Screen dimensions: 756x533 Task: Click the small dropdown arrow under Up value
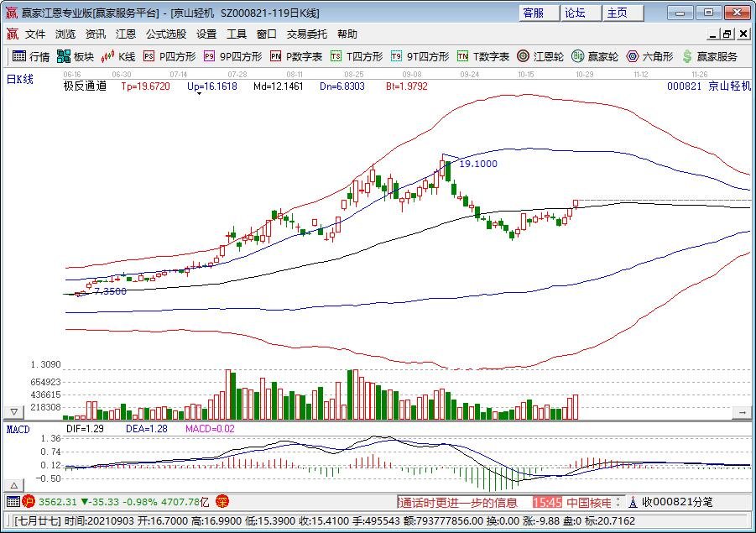(x=198, y=95)
